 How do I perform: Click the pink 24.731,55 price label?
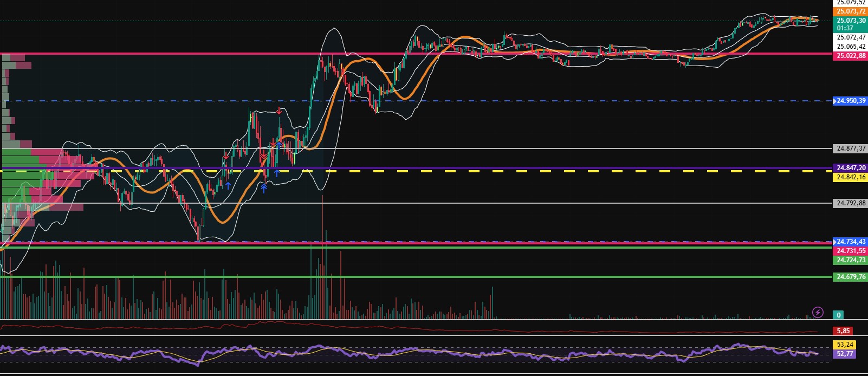click(x=850, y=251)
